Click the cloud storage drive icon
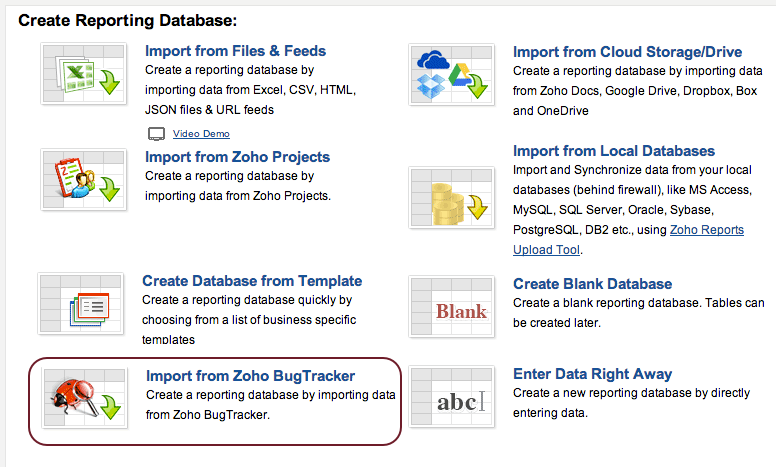This screenshot has width=776, height=467. pos(451,77)
